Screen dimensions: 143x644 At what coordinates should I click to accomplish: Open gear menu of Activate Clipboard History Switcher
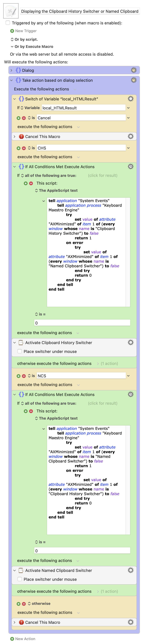coord(131,343)
